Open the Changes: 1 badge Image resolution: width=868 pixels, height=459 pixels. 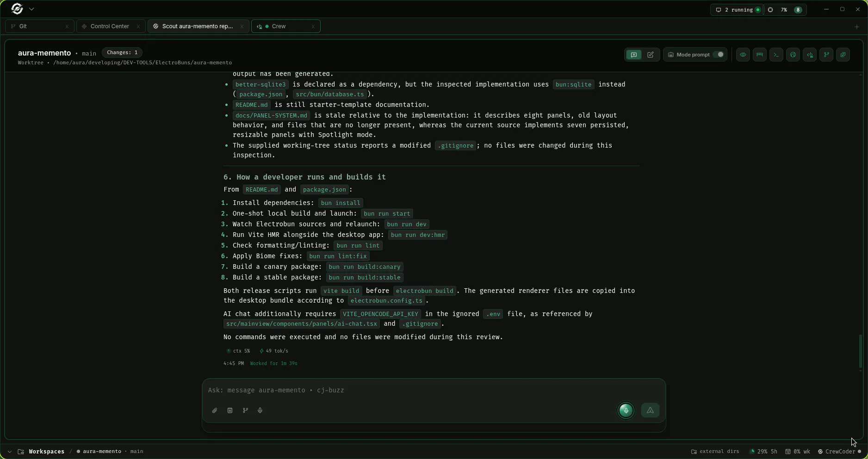point(122,53)
